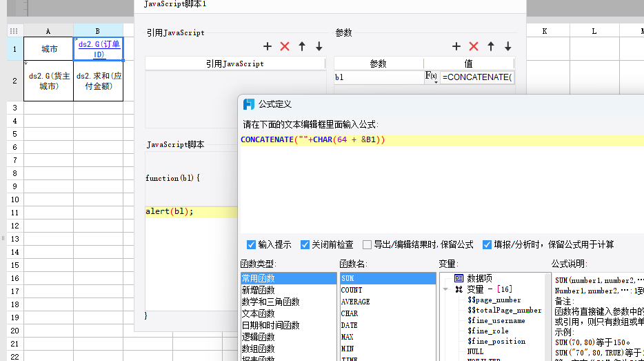Viewport: 644px width, 361px height.
Task: Select column B header
Action: (98, 31)
